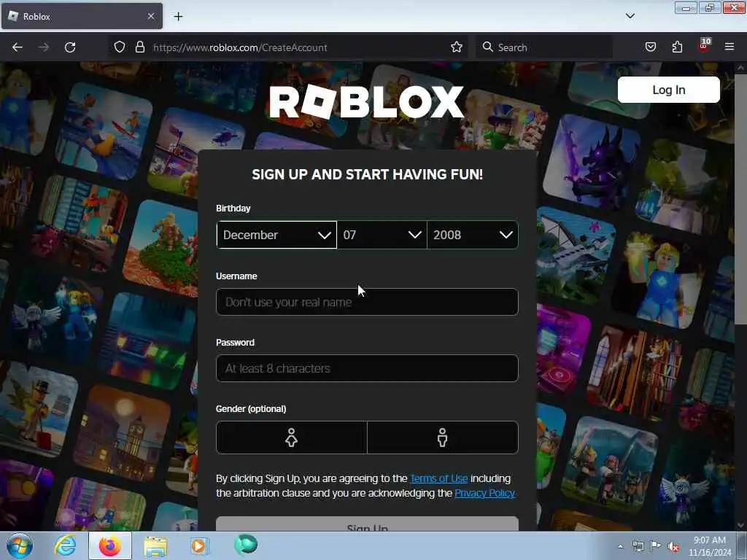Image resolution: width=747 pixels, height=560 pixels.
Task: Click the Roblox logo
Action: pyautogui.click(x=366, y=101)
